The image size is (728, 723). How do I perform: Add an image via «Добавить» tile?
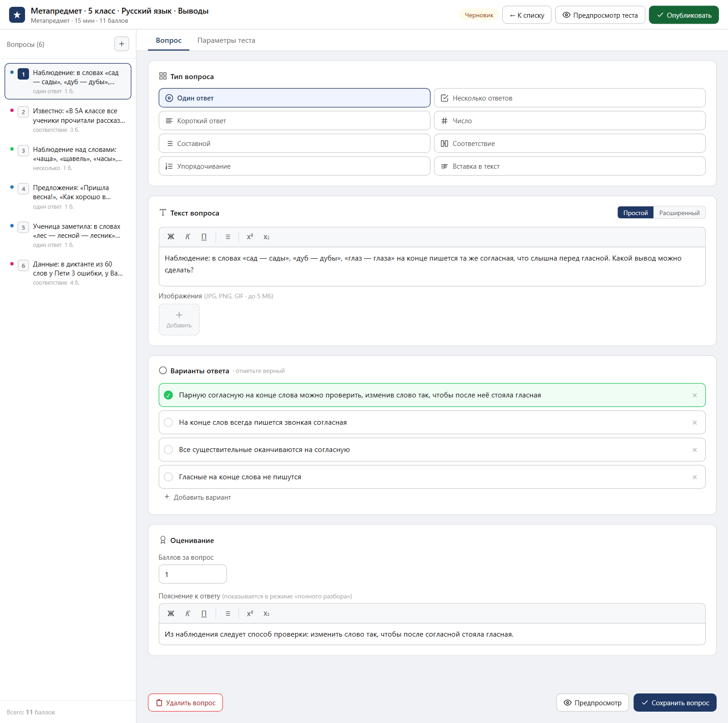(179, 320)
